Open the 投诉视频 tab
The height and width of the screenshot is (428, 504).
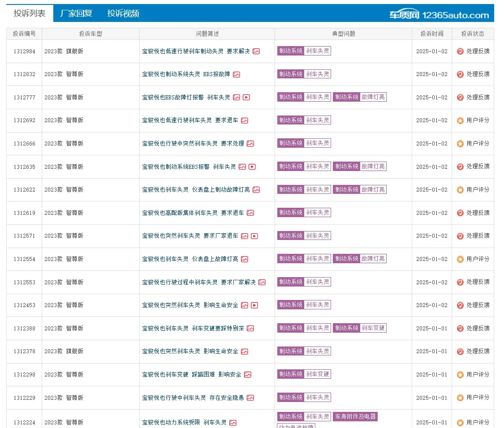click(x=123, y=13)
